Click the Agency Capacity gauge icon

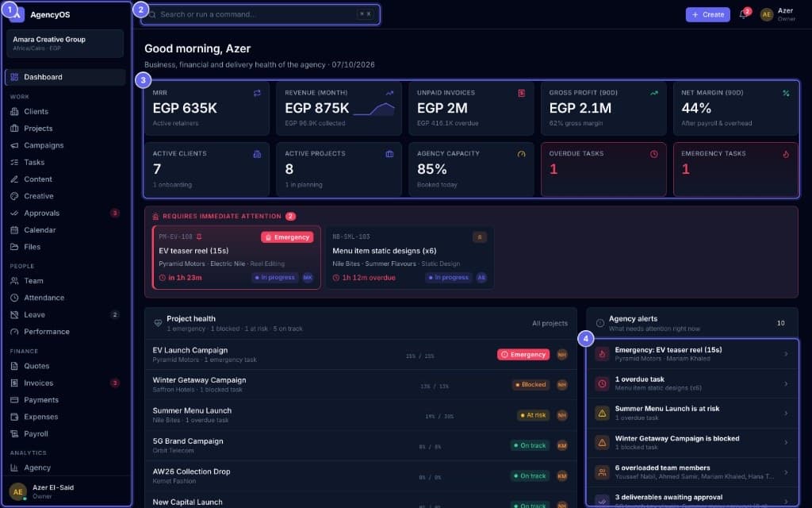pos(522,154)
